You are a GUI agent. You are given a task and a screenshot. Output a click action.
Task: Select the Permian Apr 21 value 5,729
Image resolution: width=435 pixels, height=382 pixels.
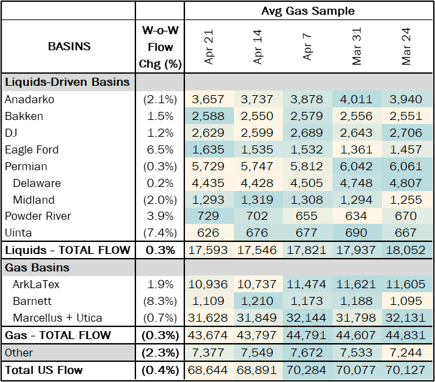coord(208,166)
